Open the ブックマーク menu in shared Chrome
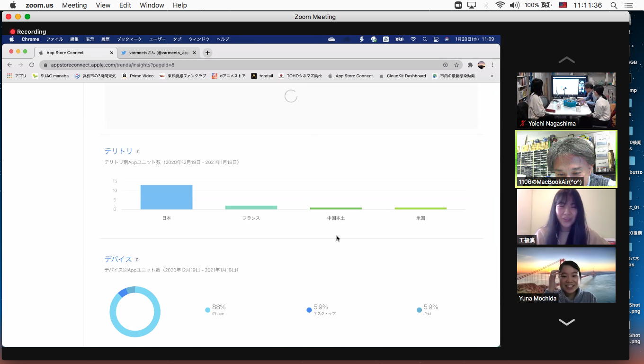Screen dimensions: 644x364 (129, 39)
